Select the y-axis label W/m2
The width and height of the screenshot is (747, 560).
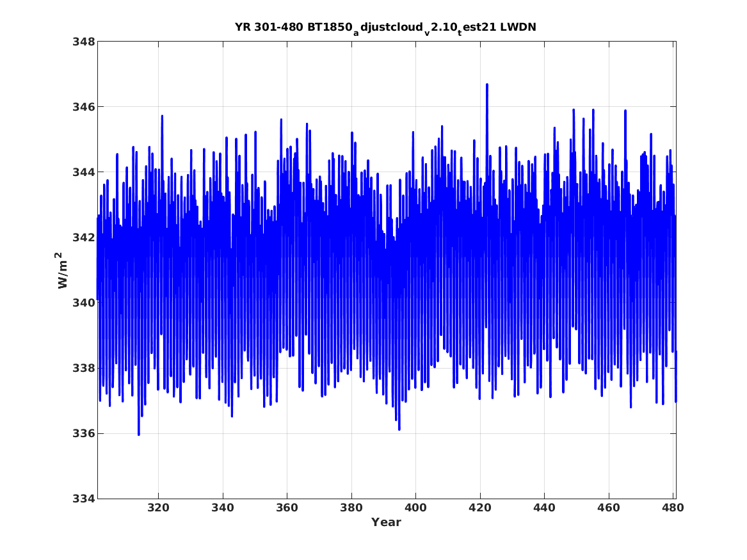pyautogui.click(x=62, y=271)
